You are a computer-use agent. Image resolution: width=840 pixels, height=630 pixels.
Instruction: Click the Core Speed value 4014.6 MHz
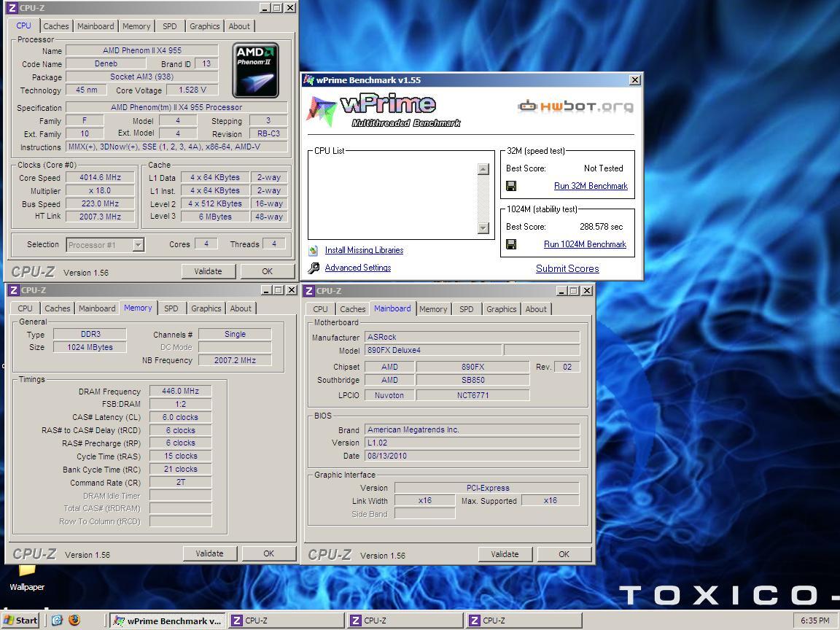point(100,177)
